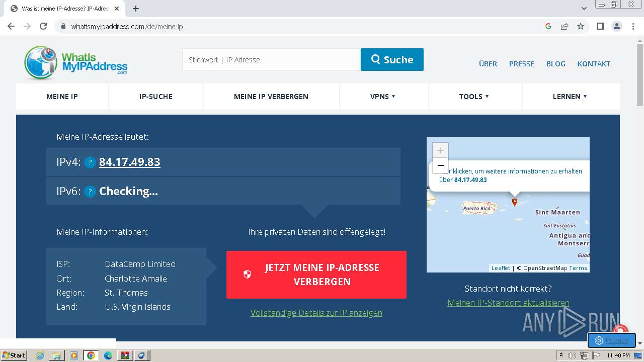644x362 pixels.
Task: Reload the page with refresh icon
Action: click(43, 26)
